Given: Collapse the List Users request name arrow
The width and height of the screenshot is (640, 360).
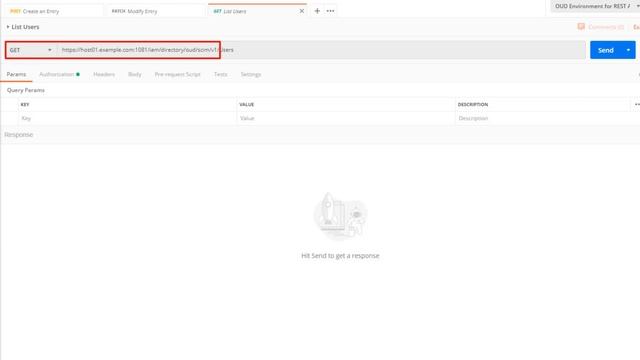Looking at the screenshot, I should pos(7,27).
